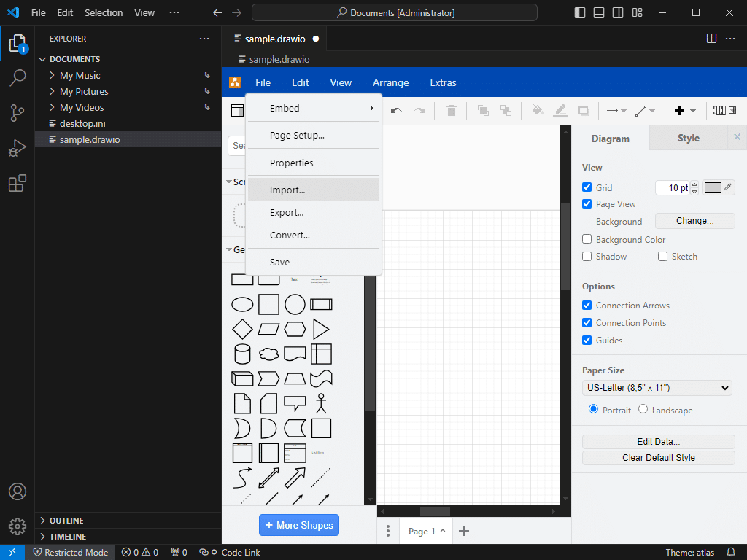Viewport: 747px width, 560px height.
Task: Click the More Shapes button
Action: (299, 525)
